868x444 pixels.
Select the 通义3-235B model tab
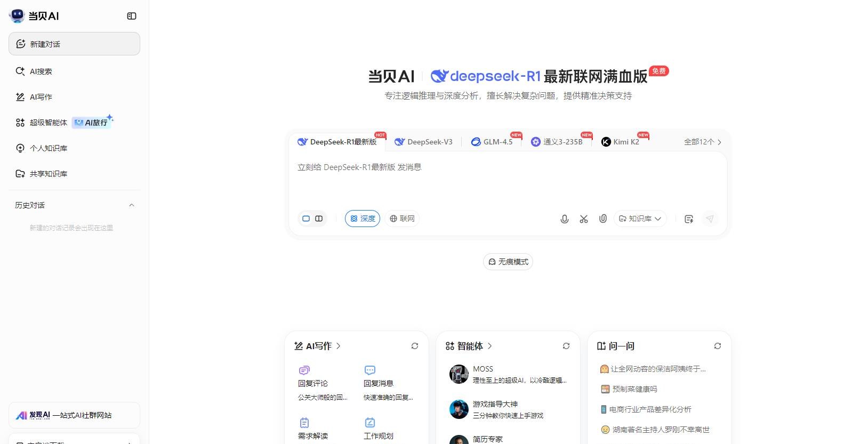[x=557, y=142]
